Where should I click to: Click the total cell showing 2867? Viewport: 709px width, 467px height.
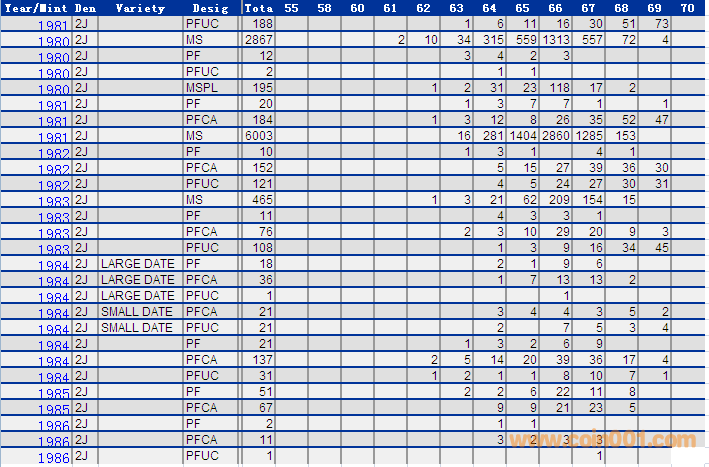258,39
